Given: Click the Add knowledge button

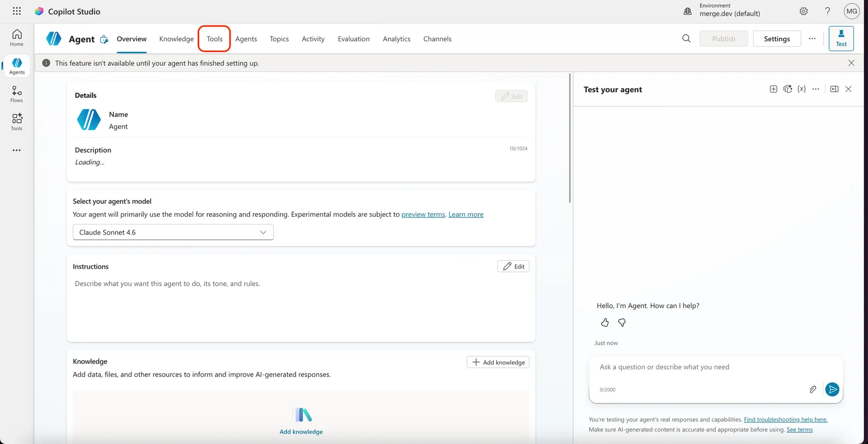Looking at the screenshot, I should tap(498, 362).
